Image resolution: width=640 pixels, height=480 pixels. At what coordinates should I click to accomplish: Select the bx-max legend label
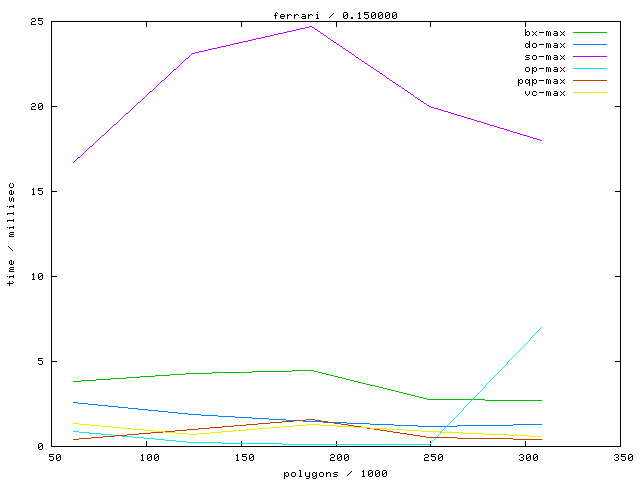pos(544,33)
